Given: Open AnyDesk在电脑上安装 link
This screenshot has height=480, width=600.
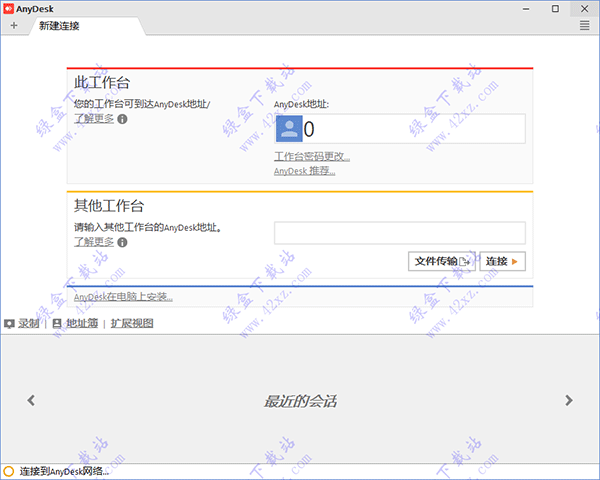Looking at the screenshot, I should [123, 297].
